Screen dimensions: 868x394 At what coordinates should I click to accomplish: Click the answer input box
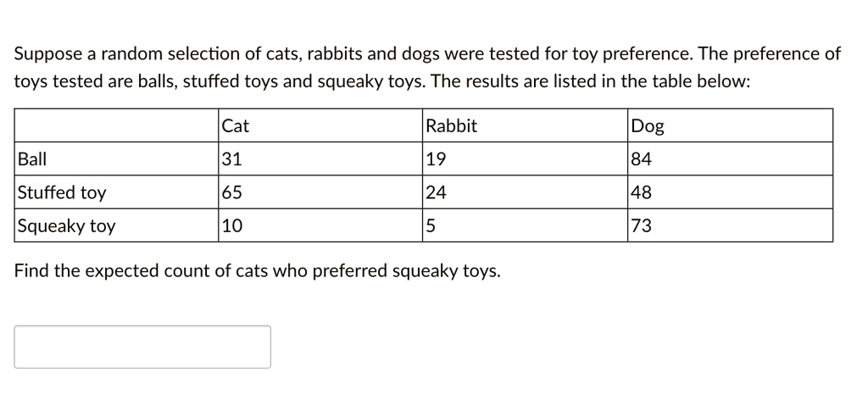[142, 347]
